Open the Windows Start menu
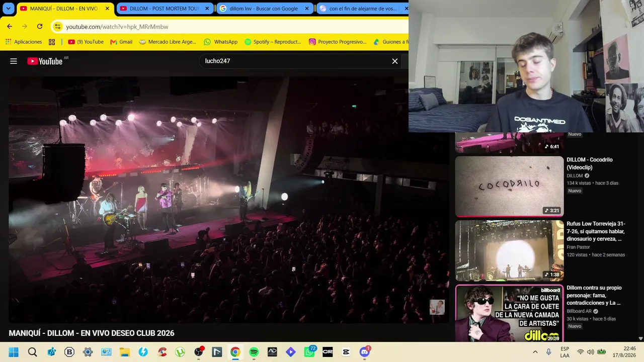 click(x=14, y=352)
